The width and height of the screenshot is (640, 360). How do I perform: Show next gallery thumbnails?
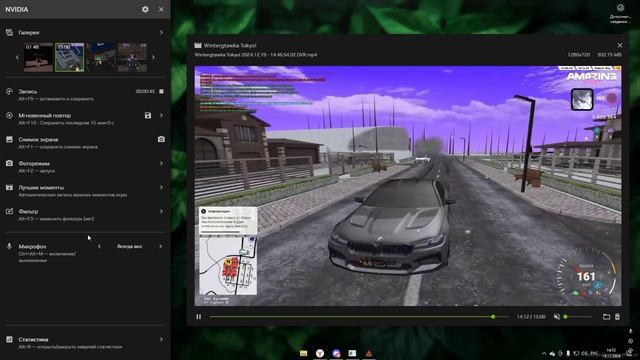153,58
